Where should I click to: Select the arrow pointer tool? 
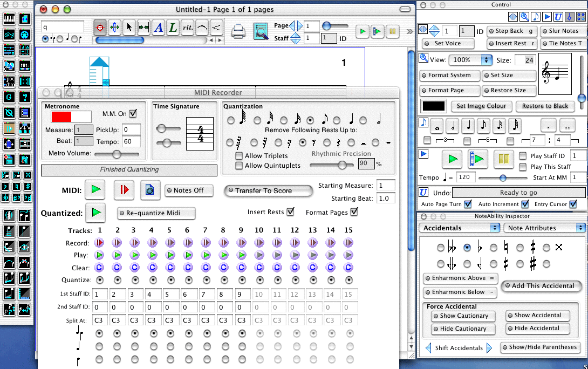129,27
